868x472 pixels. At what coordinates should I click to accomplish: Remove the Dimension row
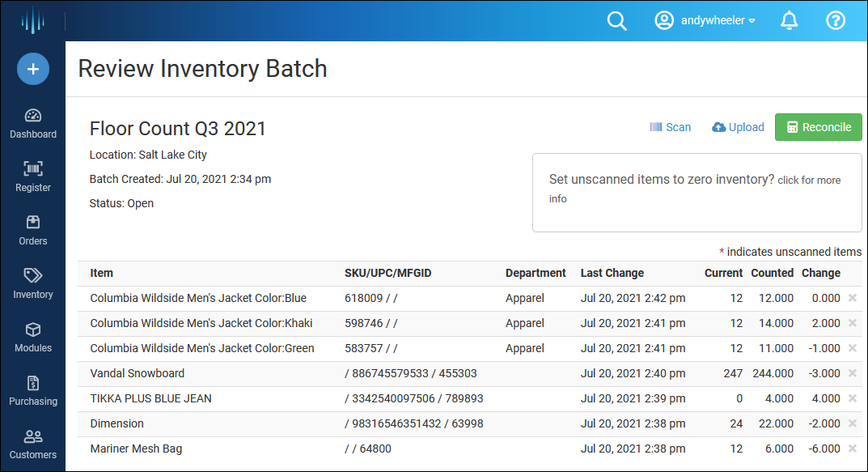(853, 423)
